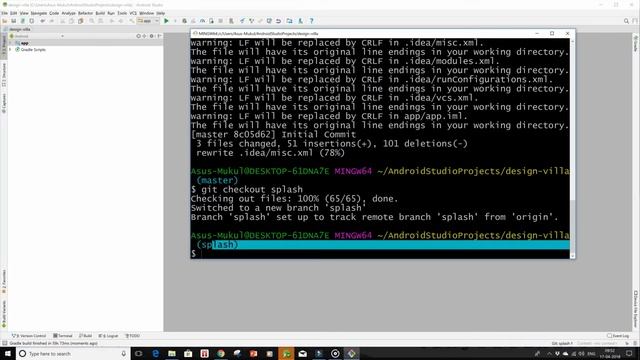The height and width of the screenshot is (360, 640).
Task: Click the Windows Start button
Action: click(8, 353)
